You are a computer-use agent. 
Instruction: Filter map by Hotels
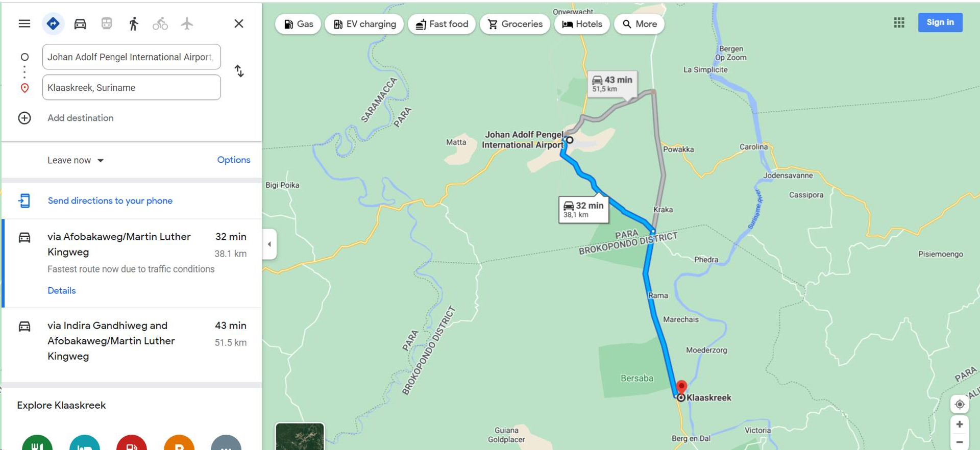click(x=582, y=24)
